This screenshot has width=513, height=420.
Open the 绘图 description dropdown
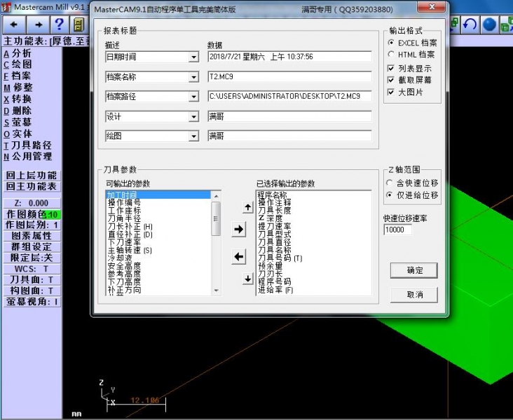pyautogui.click(x=193, y=136)
